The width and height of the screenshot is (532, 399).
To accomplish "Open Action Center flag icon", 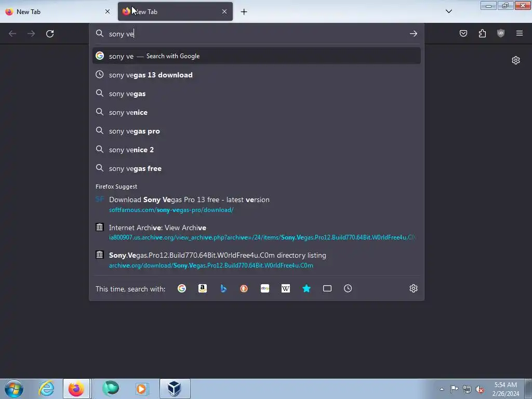I will coord(454,389).
